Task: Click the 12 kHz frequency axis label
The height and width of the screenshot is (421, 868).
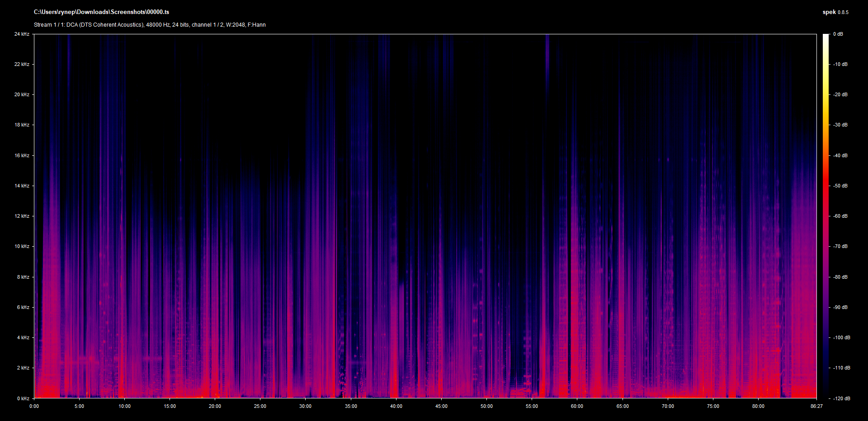Action: coord(22,216)
